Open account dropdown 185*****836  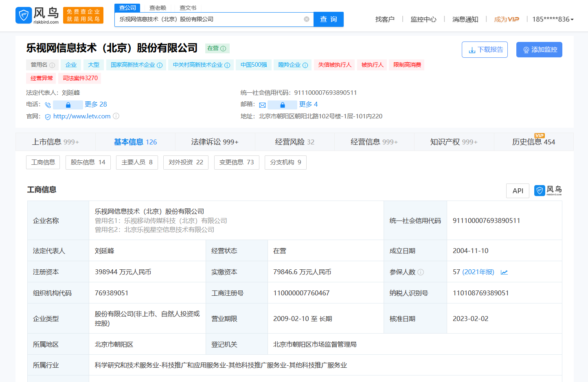point(553,19)
